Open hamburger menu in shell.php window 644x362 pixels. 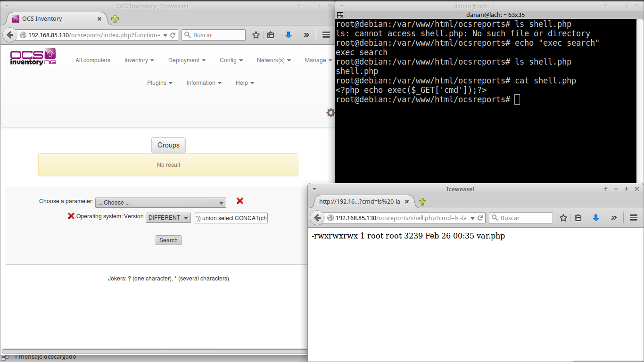(634, 218)
